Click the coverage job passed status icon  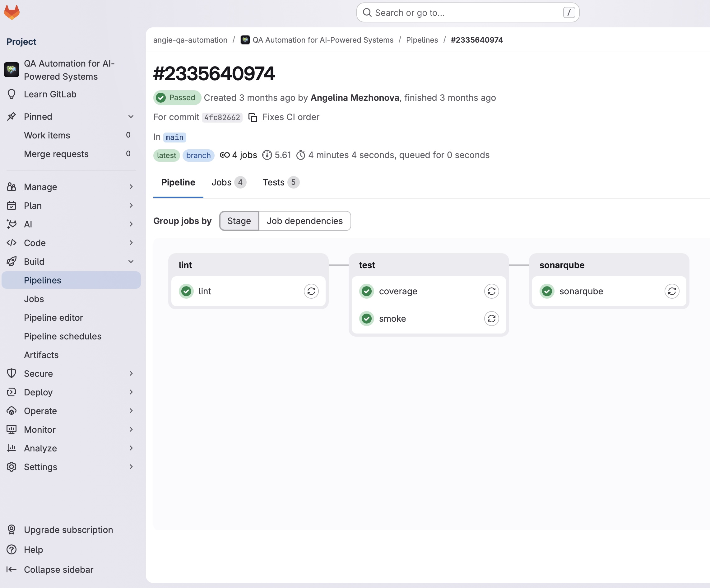(x=366, y=291)
